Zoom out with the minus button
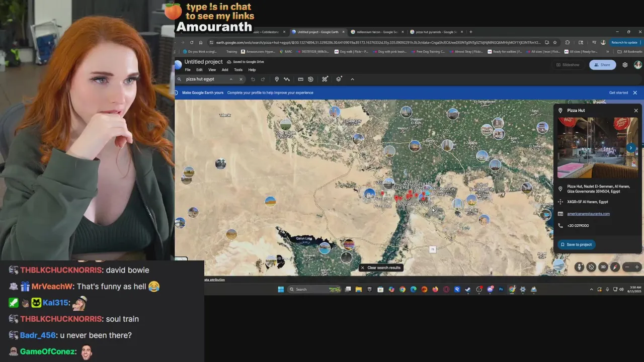Screen dimensions: 644x362 click(626, 267)
